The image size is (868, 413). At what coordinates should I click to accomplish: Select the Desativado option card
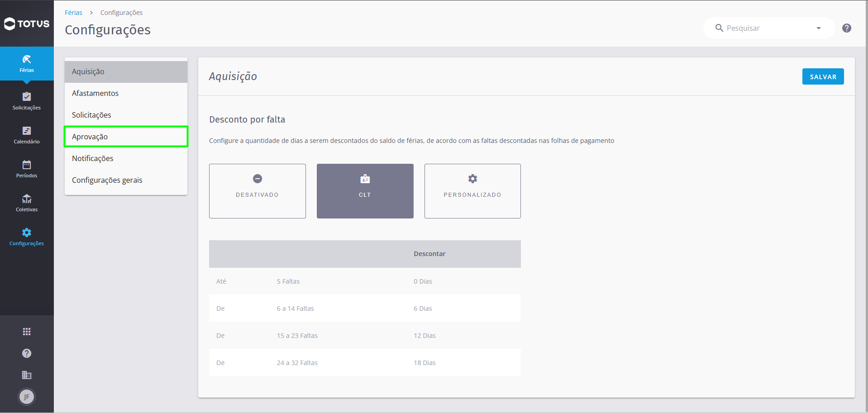pos(258,191)
